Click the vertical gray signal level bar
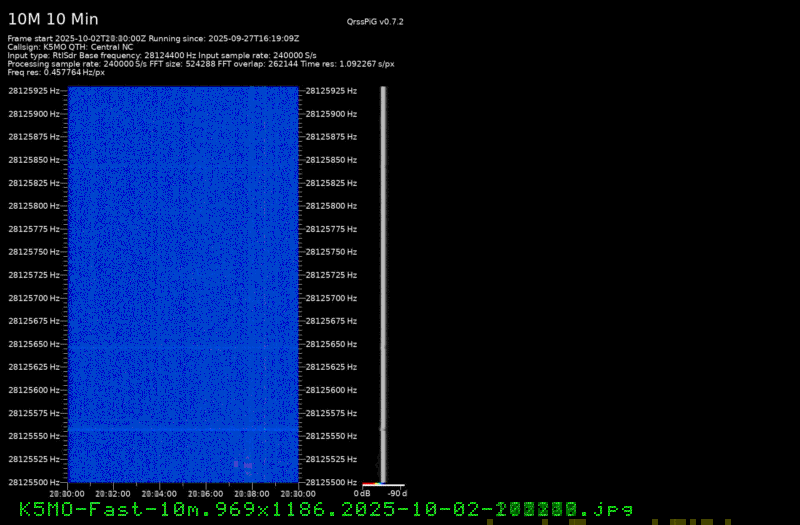 (x=382, y=280)
